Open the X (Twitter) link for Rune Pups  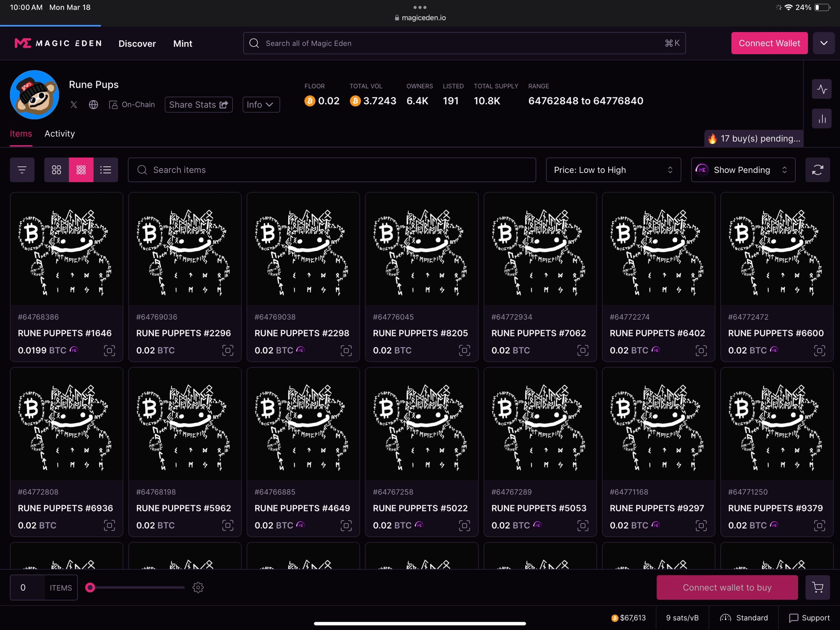[74, 105]
